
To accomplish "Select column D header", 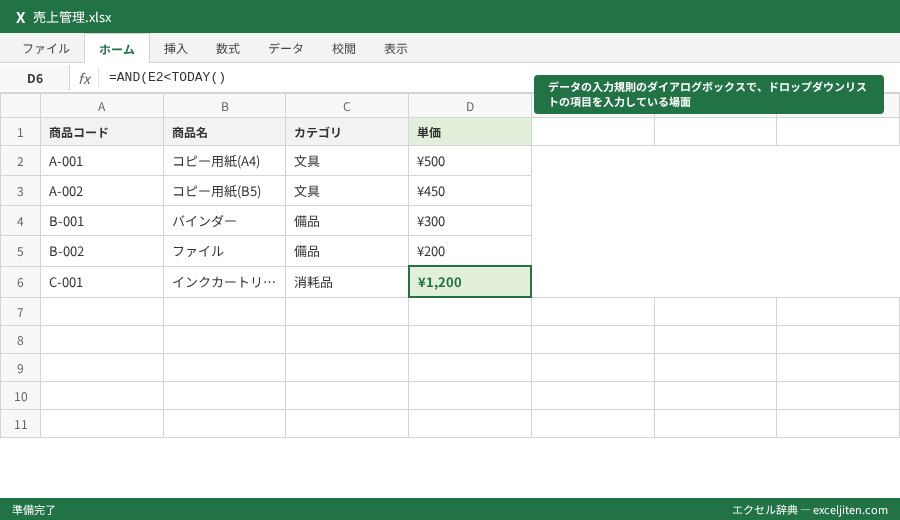I will coord(470,106).
